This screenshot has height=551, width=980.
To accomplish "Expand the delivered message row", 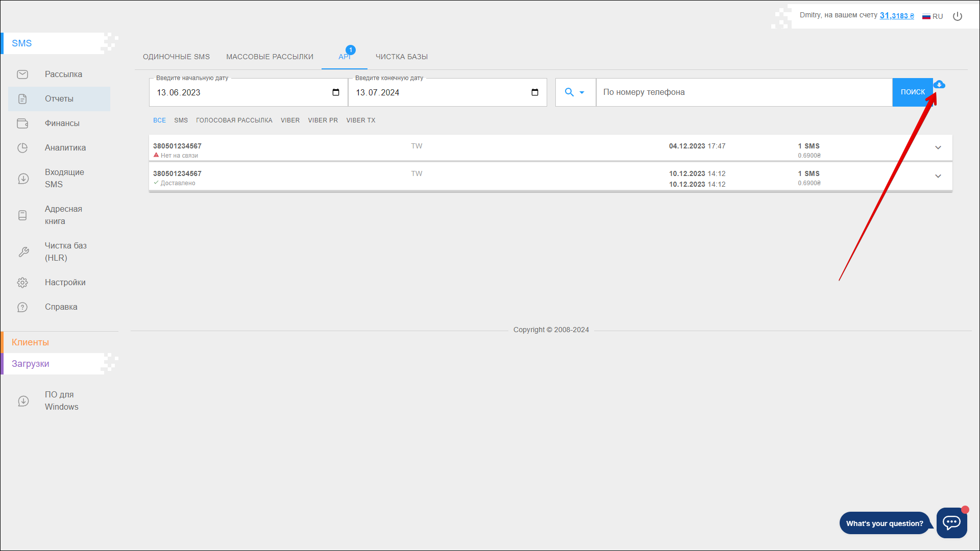I will click(x=938, y=176).
